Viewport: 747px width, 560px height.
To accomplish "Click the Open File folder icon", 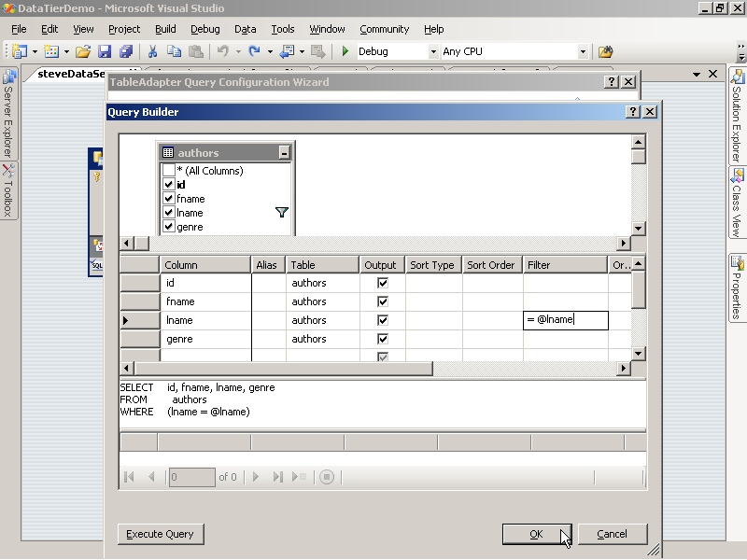I will [x=83, y=51].
